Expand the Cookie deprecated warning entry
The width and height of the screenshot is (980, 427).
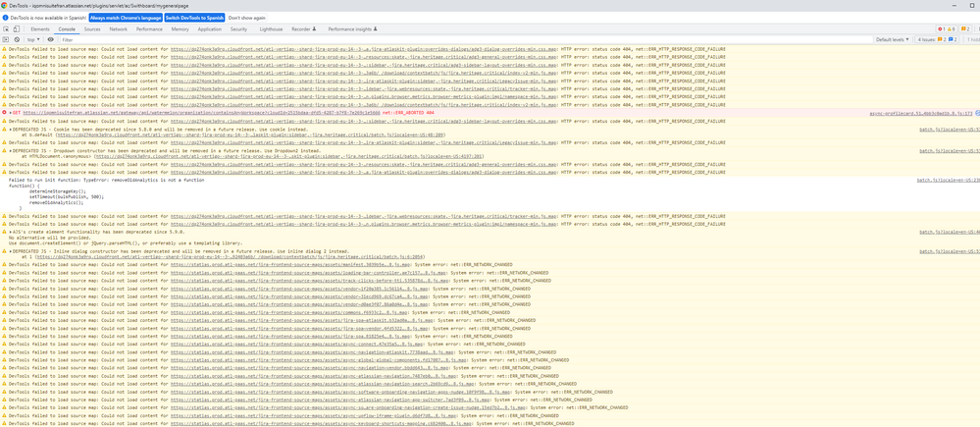click(10, 129)
